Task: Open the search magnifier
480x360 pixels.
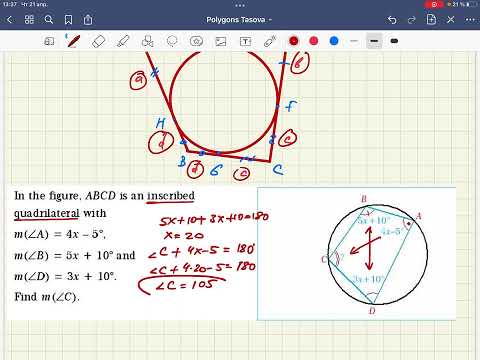Action: click(49, 20)
